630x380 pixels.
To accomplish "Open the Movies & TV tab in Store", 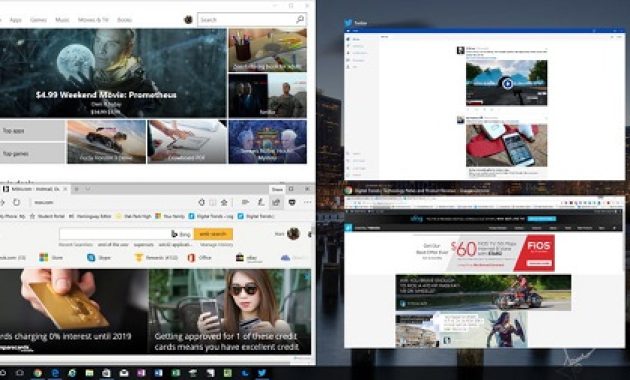I will (x=93, y=20).
